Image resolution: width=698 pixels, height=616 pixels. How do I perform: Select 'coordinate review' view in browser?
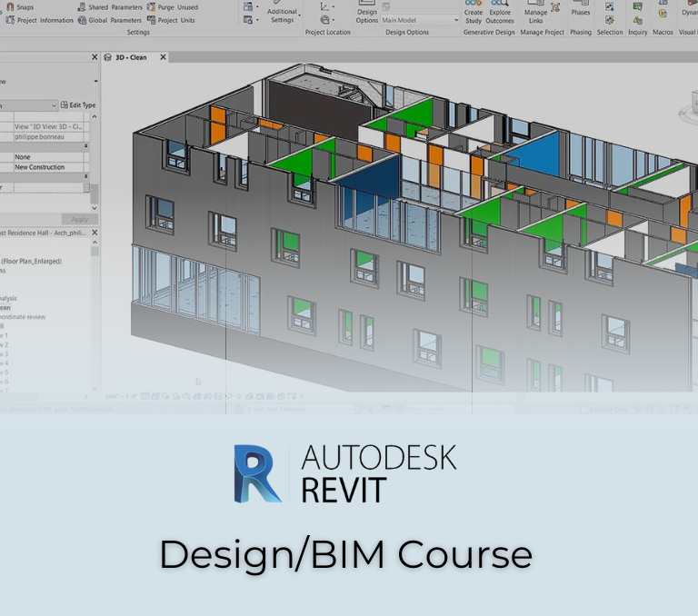22,317
